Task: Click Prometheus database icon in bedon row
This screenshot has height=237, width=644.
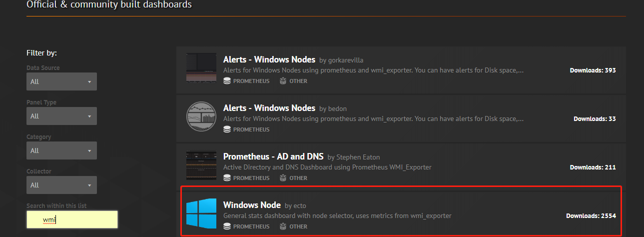Action: point(227,129)
